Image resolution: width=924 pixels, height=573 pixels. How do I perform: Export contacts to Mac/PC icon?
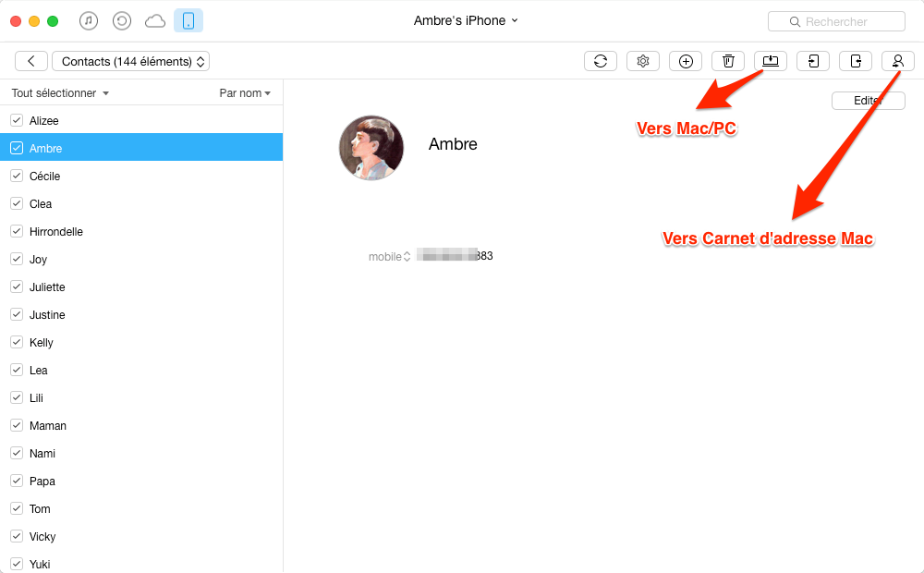tap(771, 61)
